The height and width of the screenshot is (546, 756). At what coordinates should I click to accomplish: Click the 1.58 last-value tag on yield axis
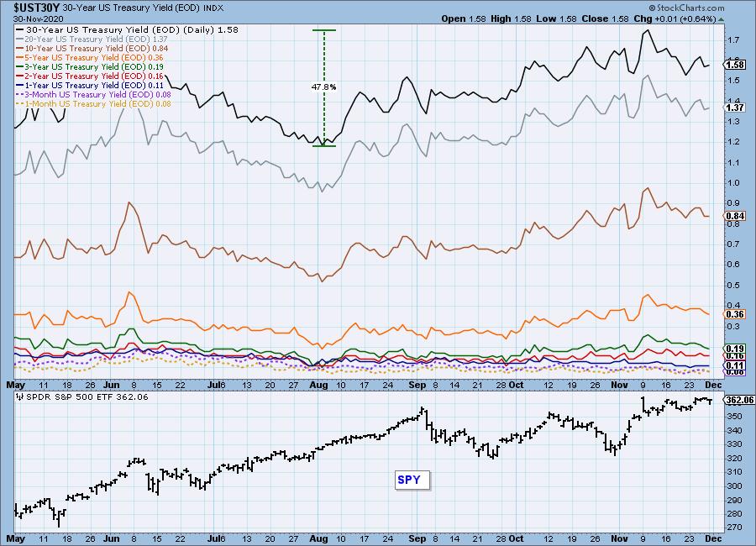pyautogui.click(x=735, y=65)
